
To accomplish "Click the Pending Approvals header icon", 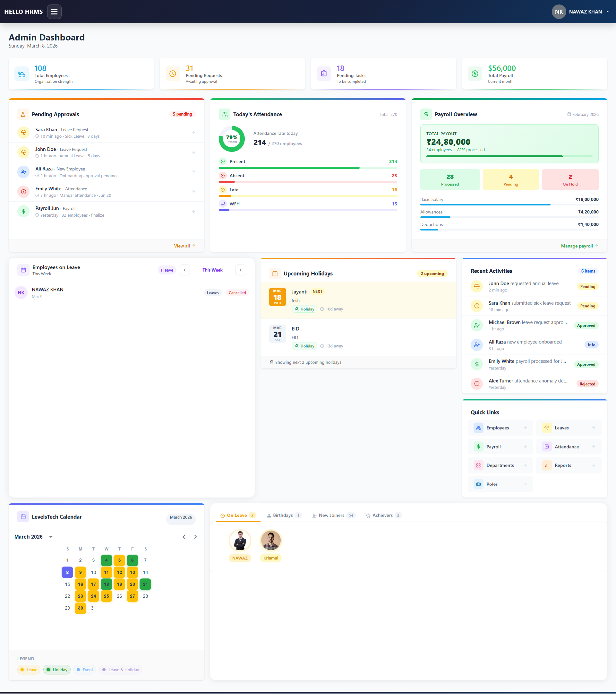I will 23,114.
